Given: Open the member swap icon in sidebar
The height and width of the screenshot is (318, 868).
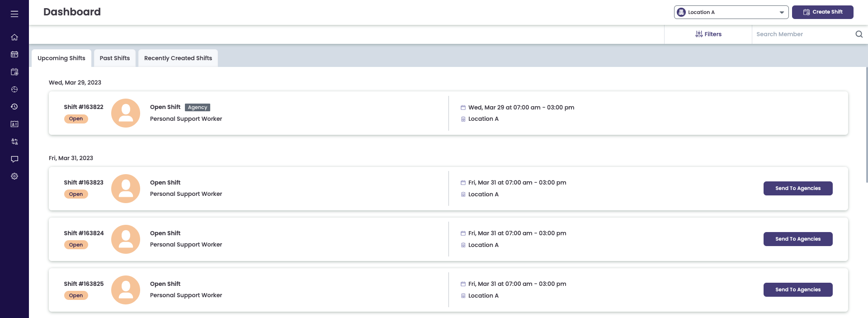Looking at the screenshot, I should 14,142.
